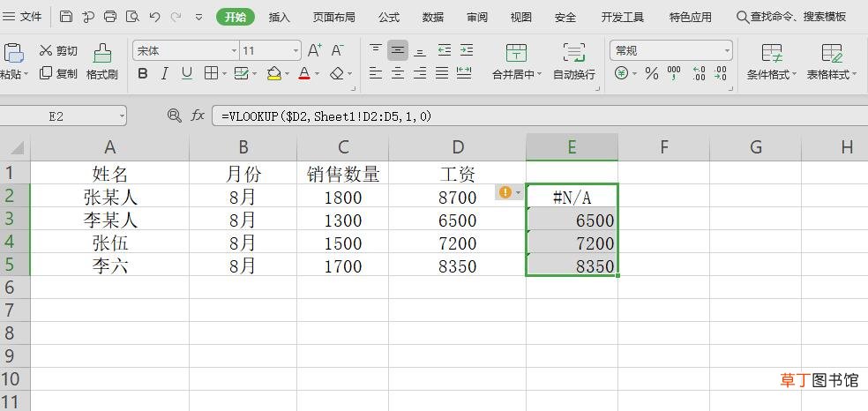Apply justify alignment to the cell

click(x=442, y=73)
